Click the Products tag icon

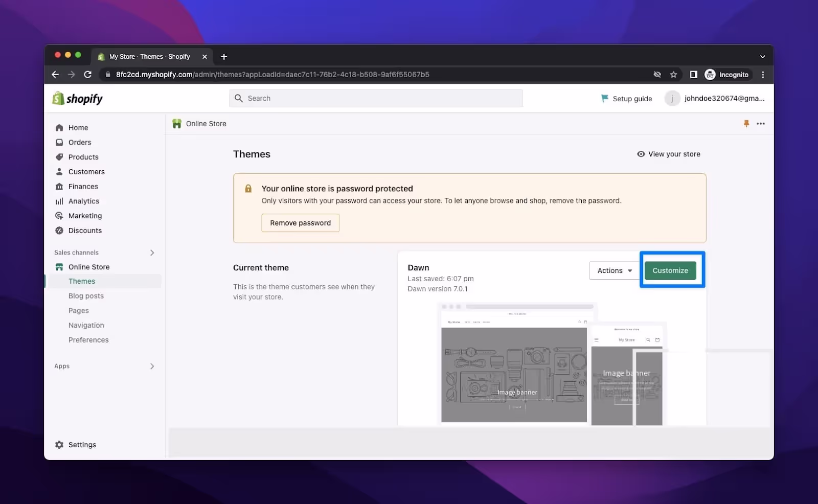(x=59, y=157)
